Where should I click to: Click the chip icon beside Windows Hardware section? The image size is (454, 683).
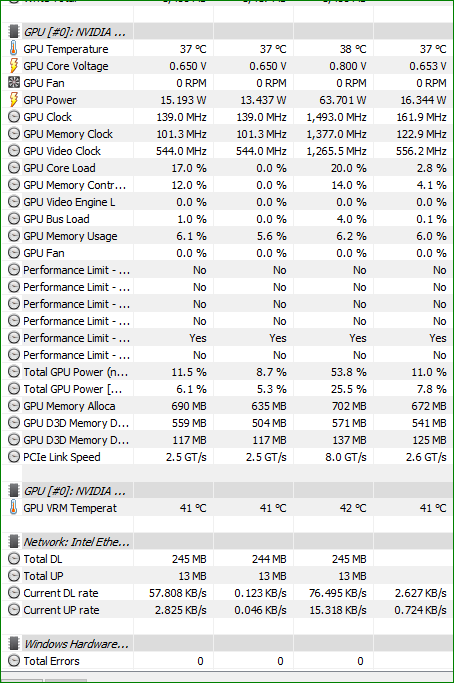click(14, 644)
